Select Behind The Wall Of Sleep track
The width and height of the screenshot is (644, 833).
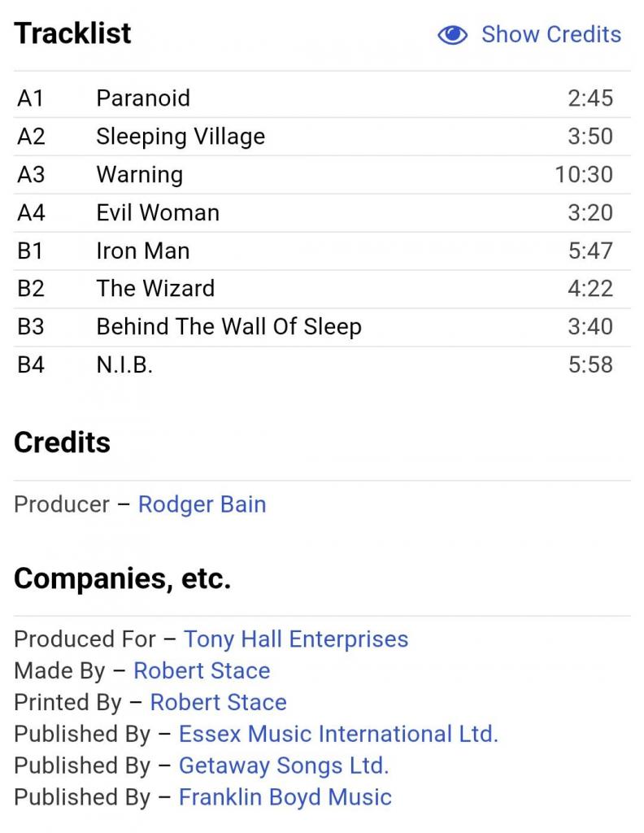coord(228,327)
